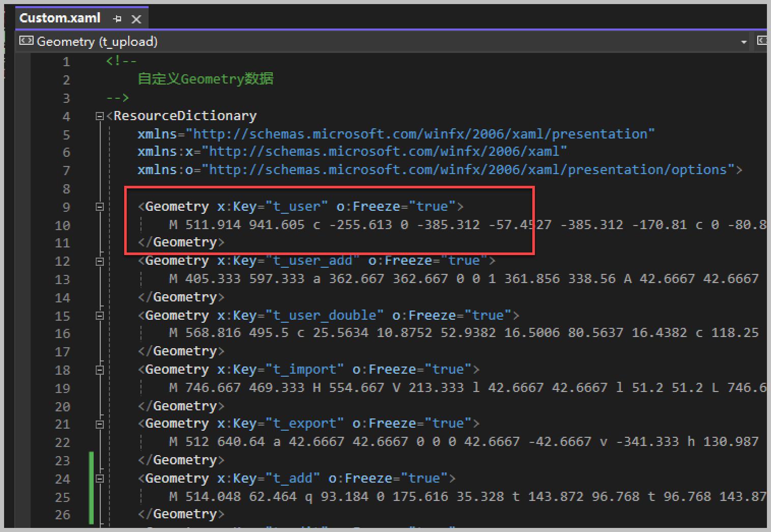Collapse the ResourceDictionary element
Viewport: 771px width, 532px height.
(x=100, y=117)
